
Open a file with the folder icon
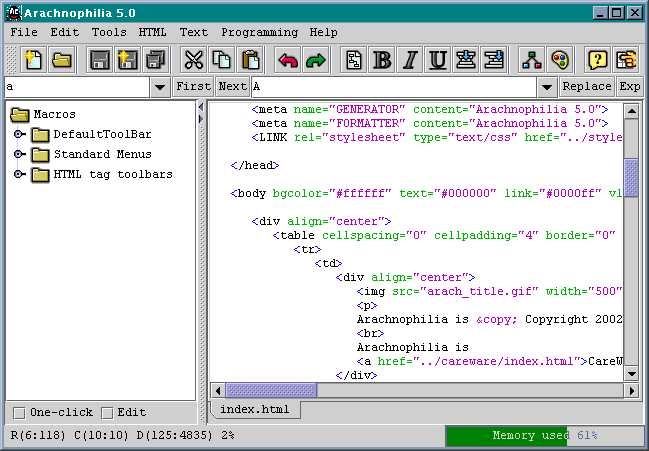[61, 60]
